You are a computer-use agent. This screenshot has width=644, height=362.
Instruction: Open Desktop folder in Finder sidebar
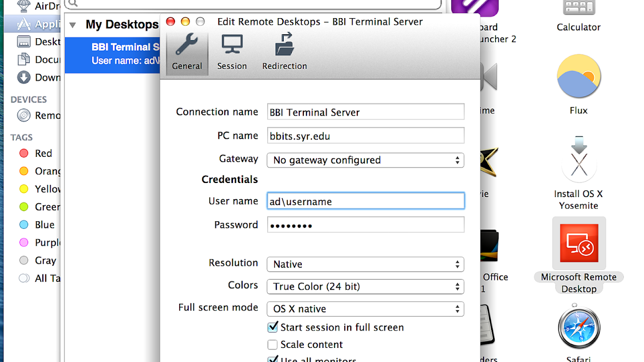(38, 42)
